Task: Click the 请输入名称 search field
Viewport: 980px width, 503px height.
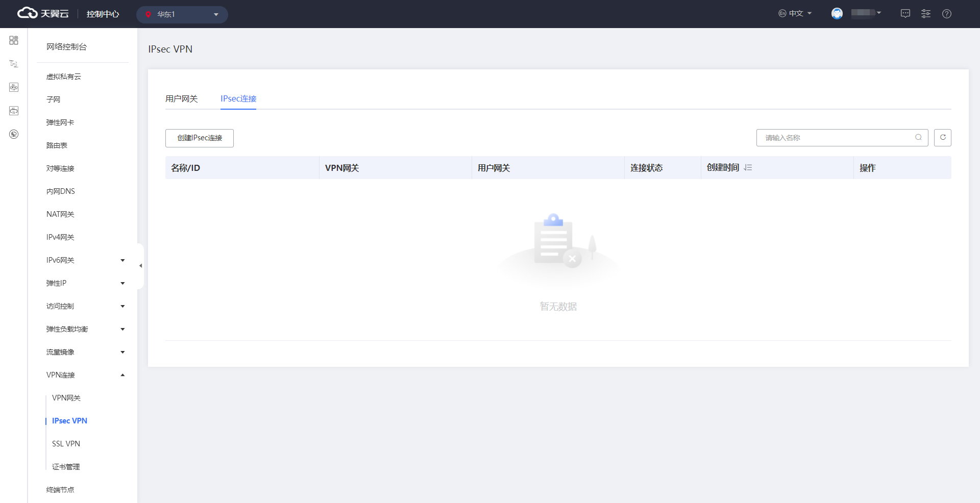Action: (837, 138)
